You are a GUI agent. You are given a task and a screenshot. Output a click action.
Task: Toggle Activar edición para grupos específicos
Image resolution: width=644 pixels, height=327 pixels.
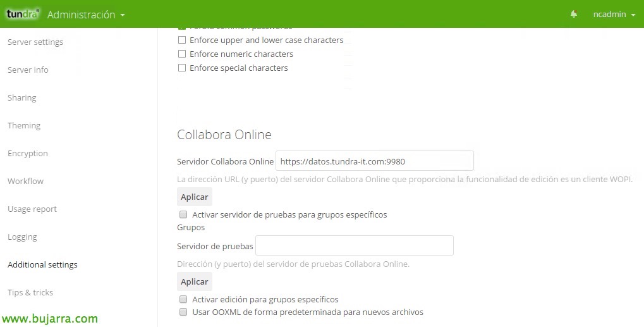coord(183,300)
